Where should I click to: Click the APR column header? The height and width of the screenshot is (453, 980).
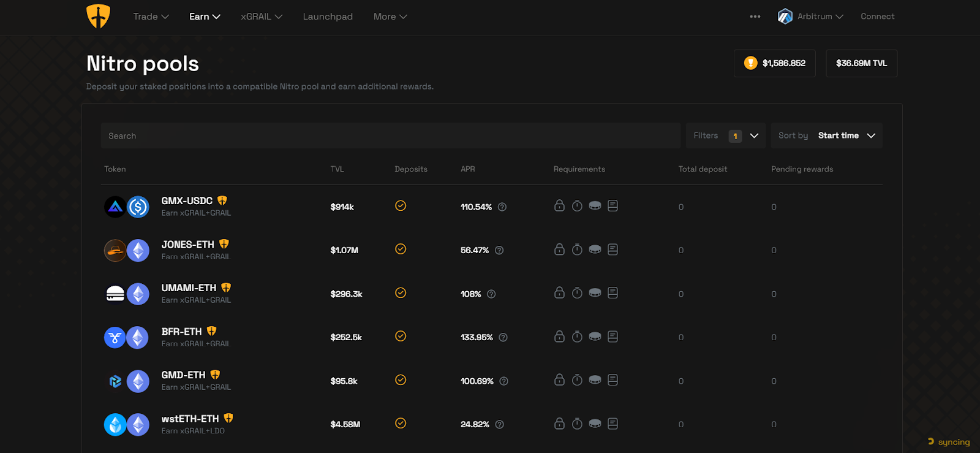tap(468, 169)
